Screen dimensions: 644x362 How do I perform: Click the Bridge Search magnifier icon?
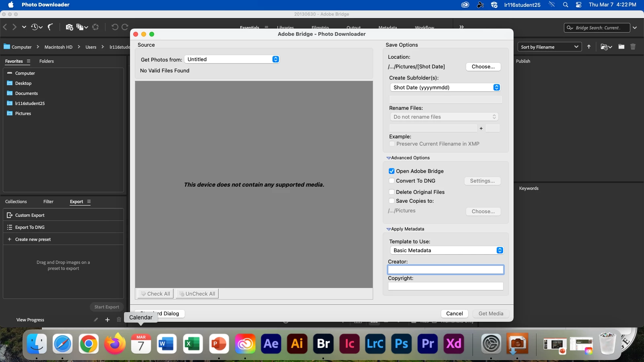coord(570,28)
